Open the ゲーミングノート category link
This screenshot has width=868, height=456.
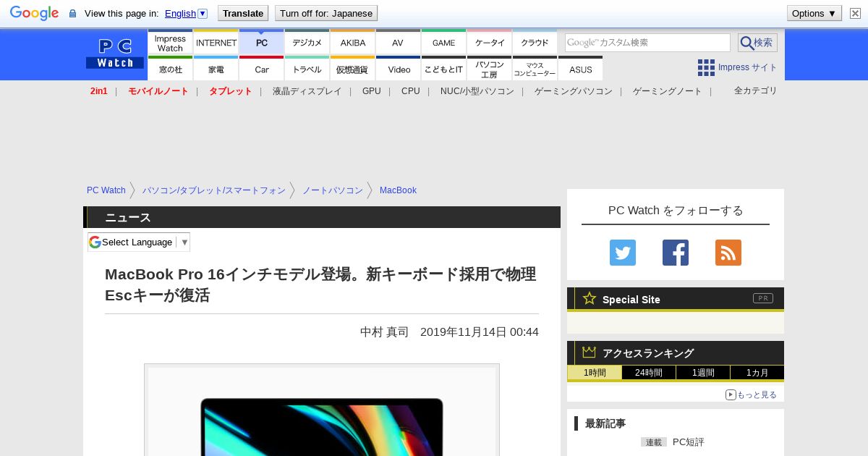668,91
